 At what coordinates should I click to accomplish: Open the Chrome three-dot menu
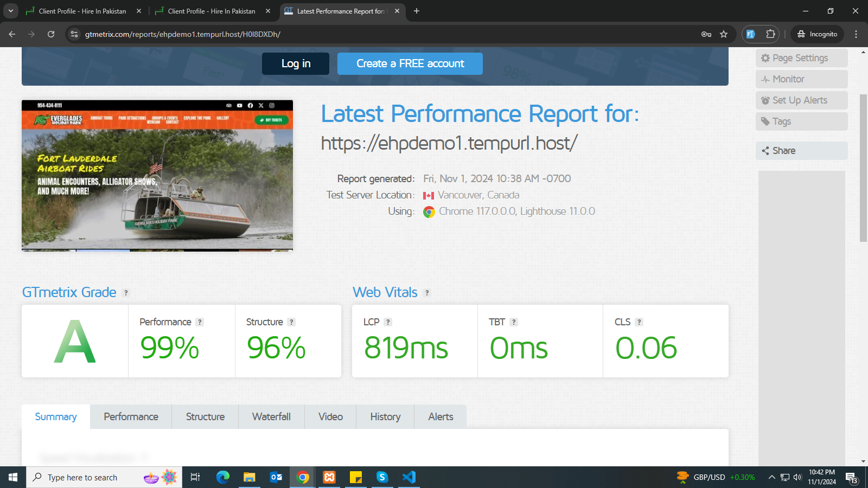pyautogui.click(x=856, y=34)
